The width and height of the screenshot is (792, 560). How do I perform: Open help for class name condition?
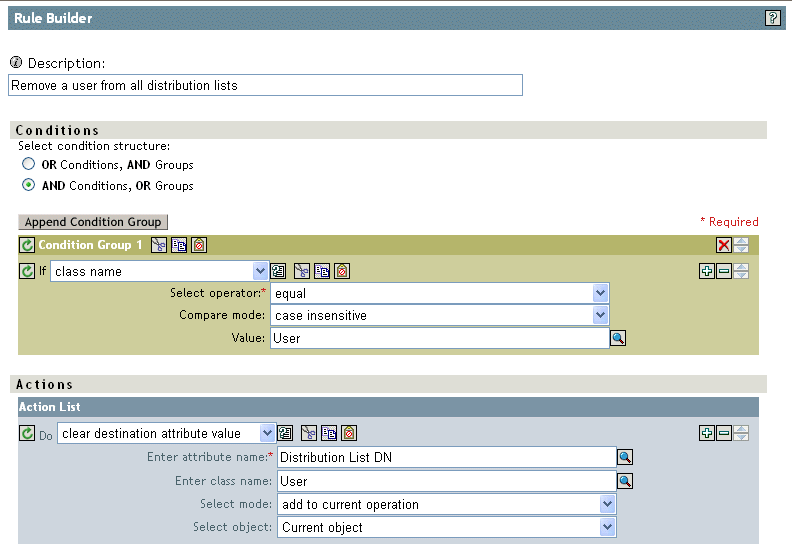click(278, 271)
